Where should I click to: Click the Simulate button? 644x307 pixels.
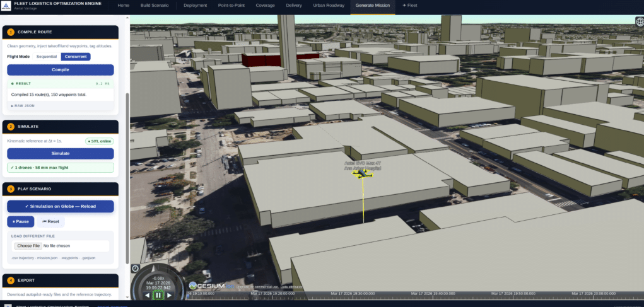coord(60,153)
